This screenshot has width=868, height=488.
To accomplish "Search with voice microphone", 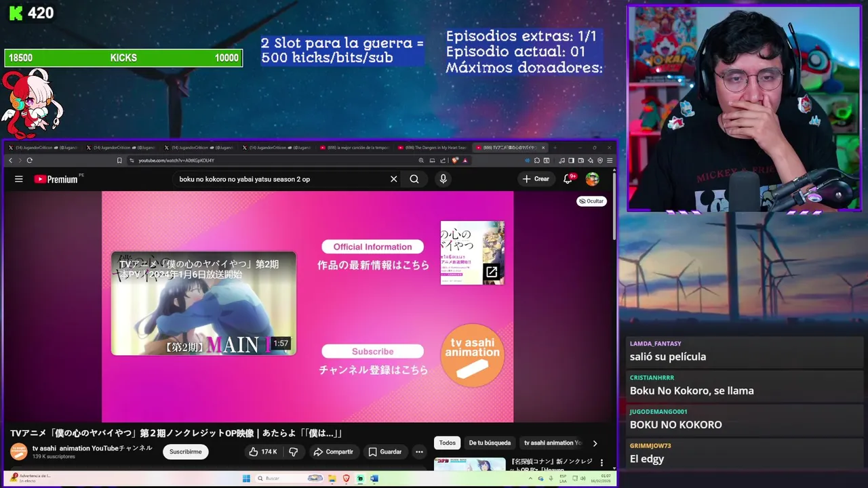I will click(x=443, y=179).
